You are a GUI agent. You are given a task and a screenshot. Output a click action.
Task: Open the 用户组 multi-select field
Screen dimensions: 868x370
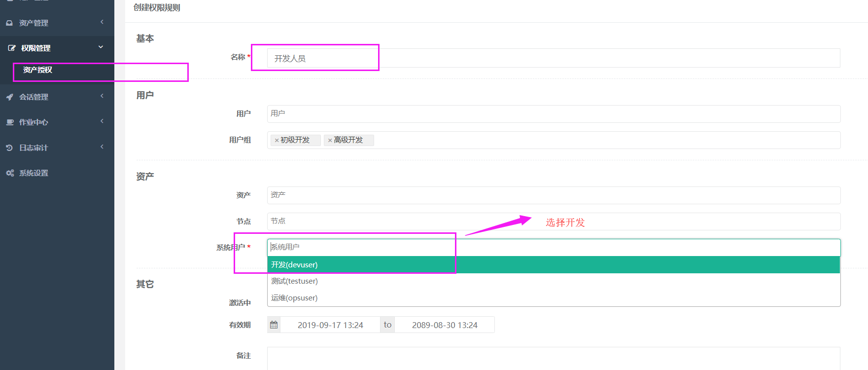tap(554, 140)
